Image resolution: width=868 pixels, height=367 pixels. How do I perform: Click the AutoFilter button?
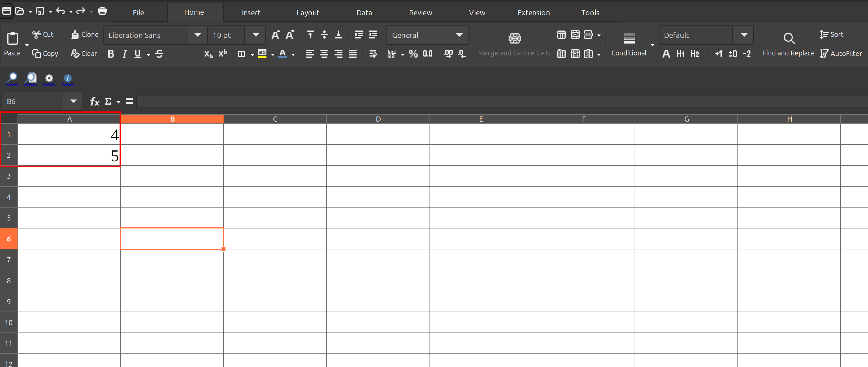tap(841, 53)
